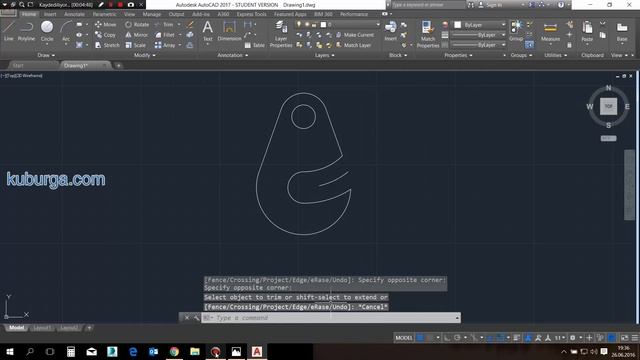Click the Group tool
640x360 pixels.
tap(516, 31)
